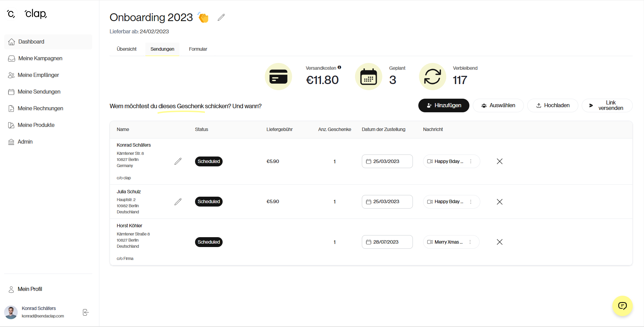Click the clap logo icon
Viewport: 644px width, 327px height.
(11, 14)
